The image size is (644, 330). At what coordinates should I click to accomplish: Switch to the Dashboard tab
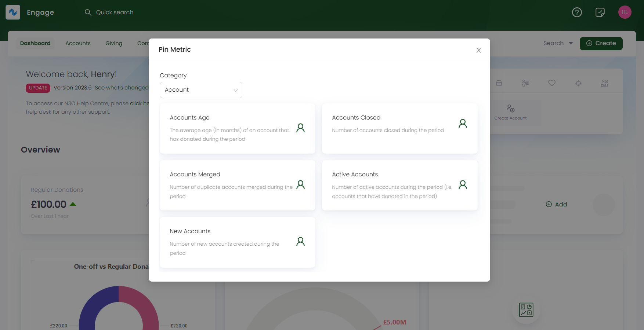tap(35, 43)
